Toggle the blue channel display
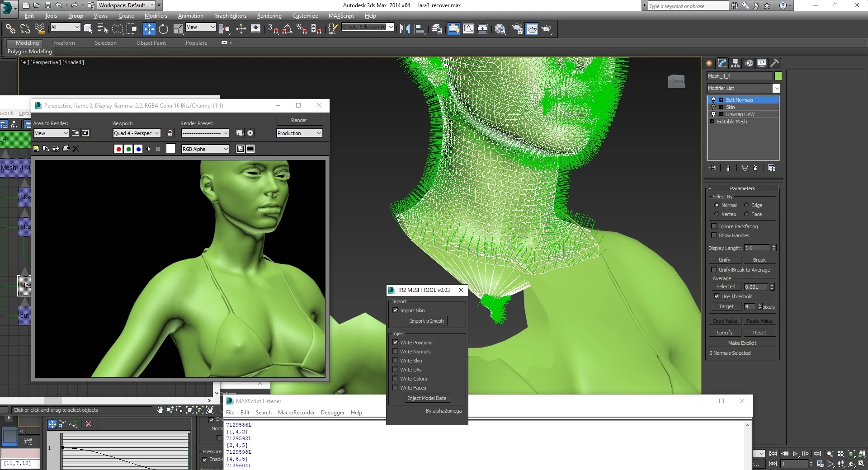 138,149
